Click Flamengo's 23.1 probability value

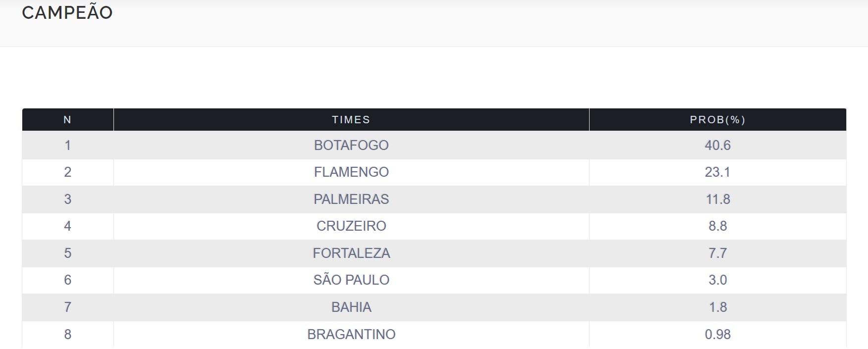coord(717,172)
